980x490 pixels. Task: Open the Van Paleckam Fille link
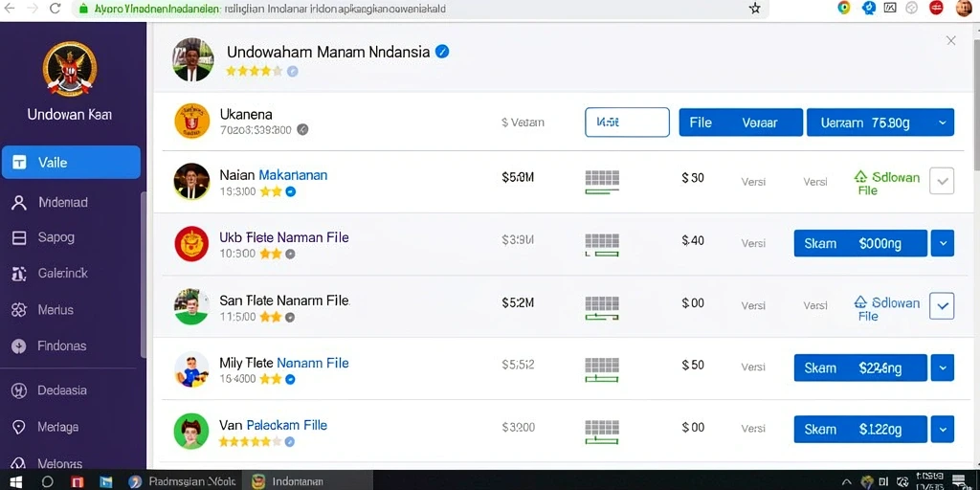(x=273, y=425)
